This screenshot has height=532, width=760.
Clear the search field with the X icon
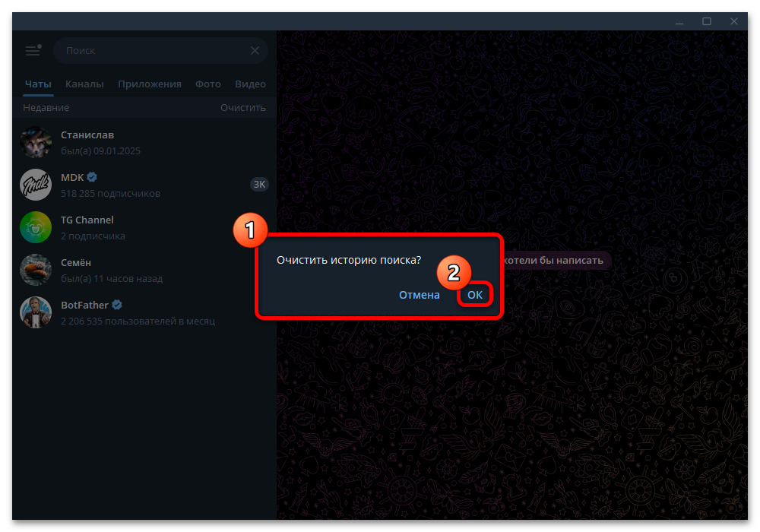pos(255,50)
